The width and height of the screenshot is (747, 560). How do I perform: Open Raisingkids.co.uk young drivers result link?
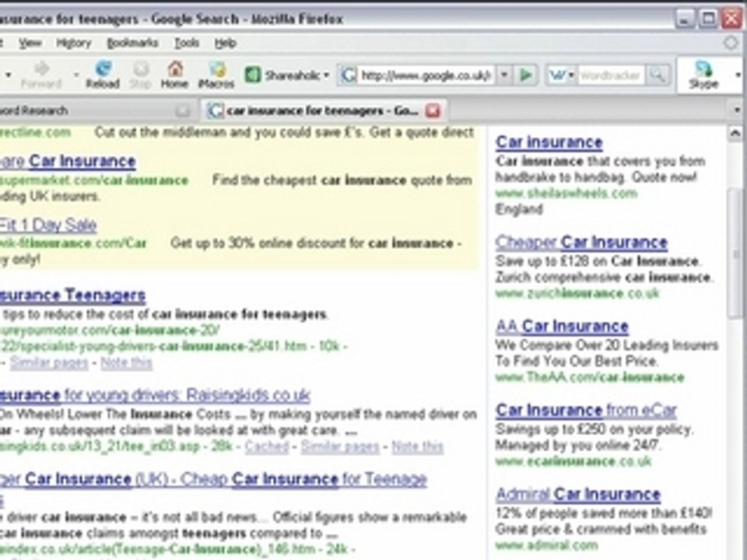pos(155,395)
